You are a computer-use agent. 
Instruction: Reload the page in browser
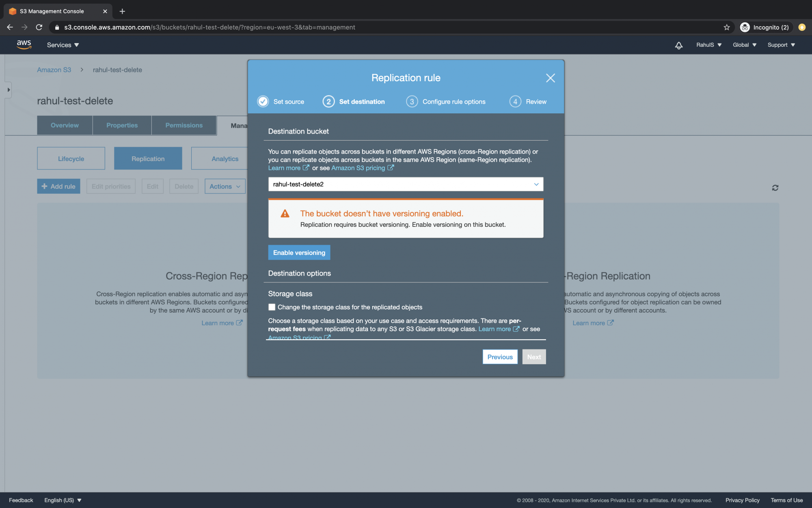tap(39, 27)
